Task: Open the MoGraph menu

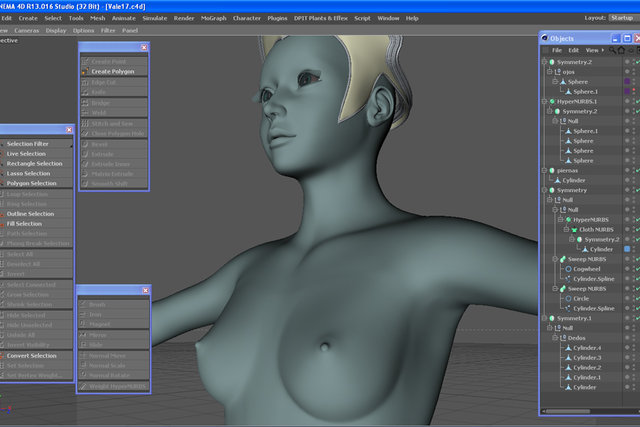Action: click(213, 18)
